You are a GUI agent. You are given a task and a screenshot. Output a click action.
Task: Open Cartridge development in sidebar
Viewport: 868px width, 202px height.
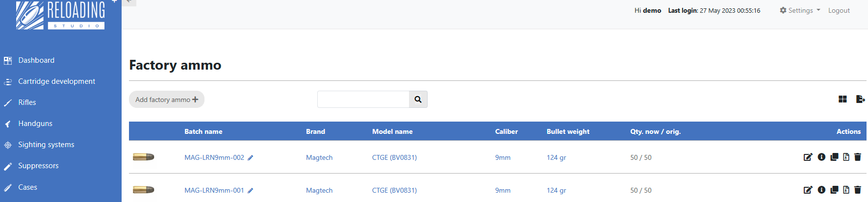tap(56, 81)
